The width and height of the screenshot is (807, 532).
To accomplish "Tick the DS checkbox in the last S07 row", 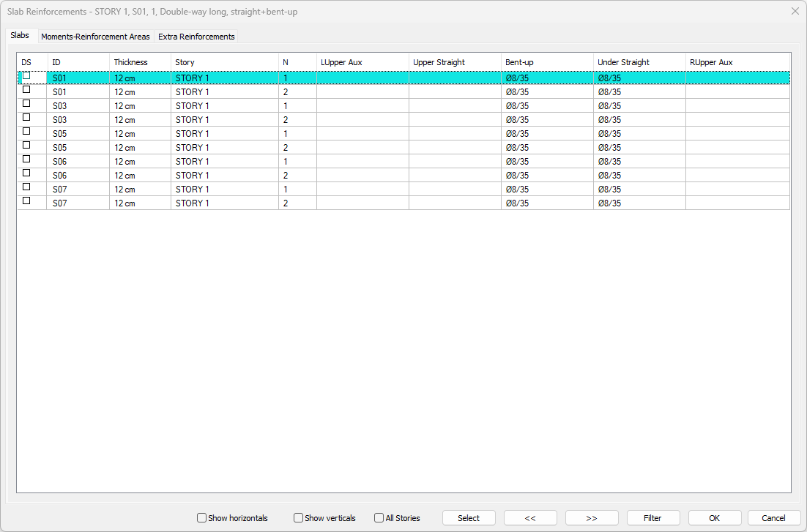I will 26,201.
